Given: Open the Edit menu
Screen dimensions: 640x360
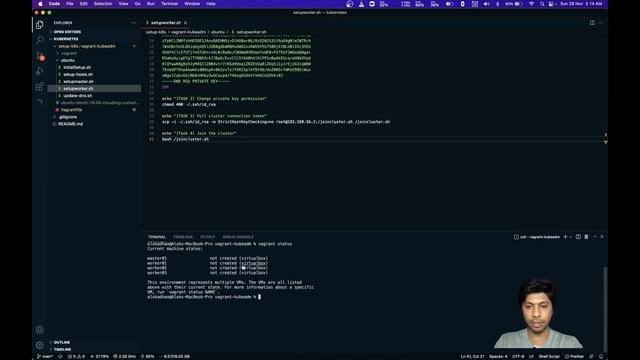Looking at the screenshot, I should point(83,4).
